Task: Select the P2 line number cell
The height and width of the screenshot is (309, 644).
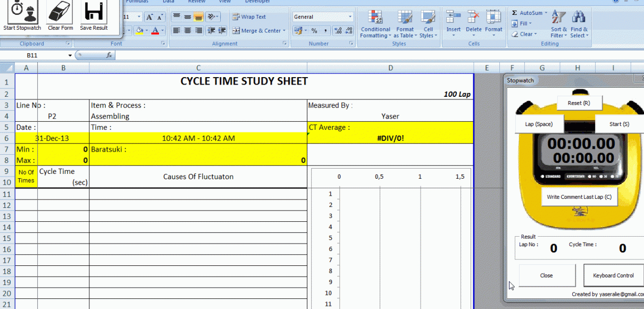Action: pos(52,116)
